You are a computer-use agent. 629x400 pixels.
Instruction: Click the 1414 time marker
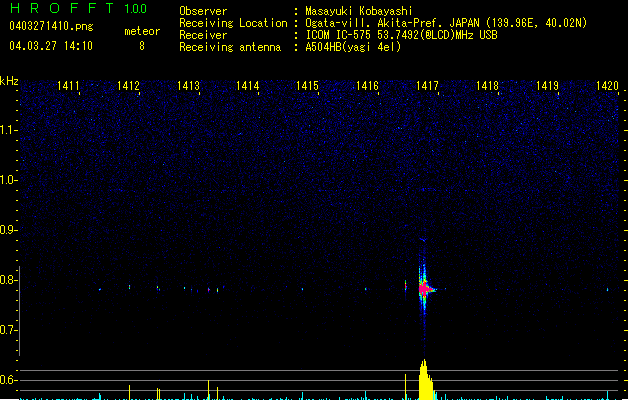point(248,87)
